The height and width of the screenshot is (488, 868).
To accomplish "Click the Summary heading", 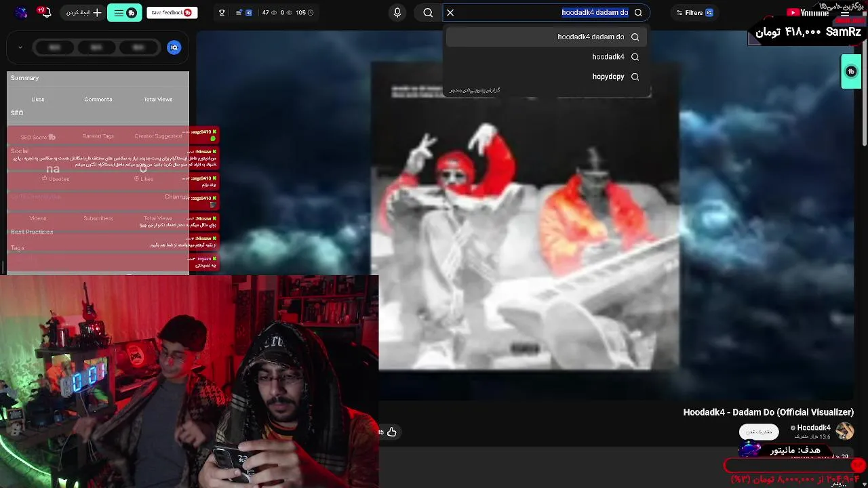I will click(25, 78).
